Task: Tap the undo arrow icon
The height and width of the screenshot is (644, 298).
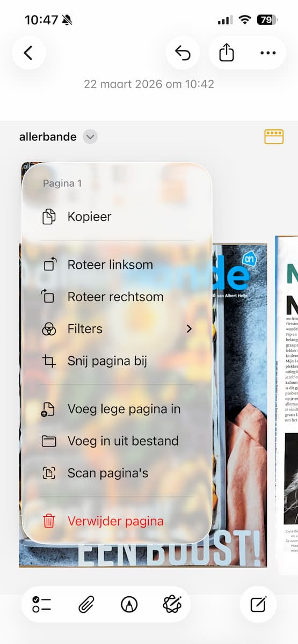Action: tap(183, 53)
